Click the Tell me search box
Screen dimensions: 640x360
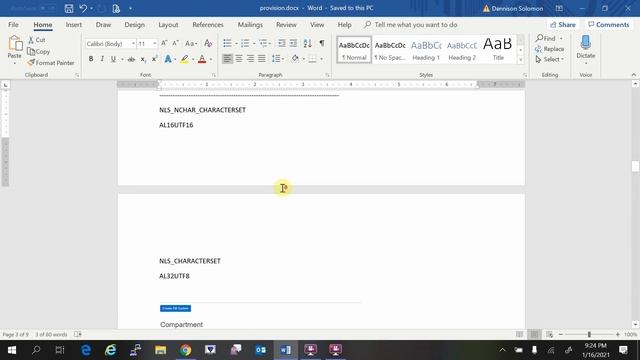tap(416, 25)
